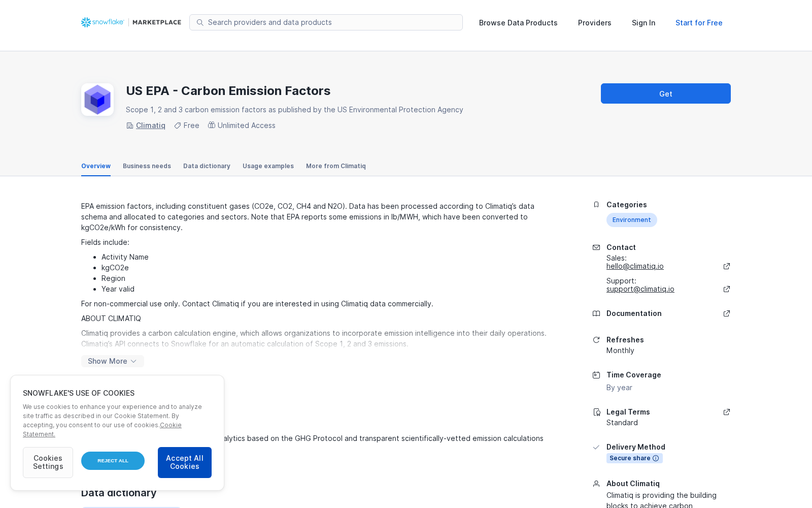The image size is (812, 508).
Task: Open external link icon for support@climatiq.io
Action: (727, 289)
